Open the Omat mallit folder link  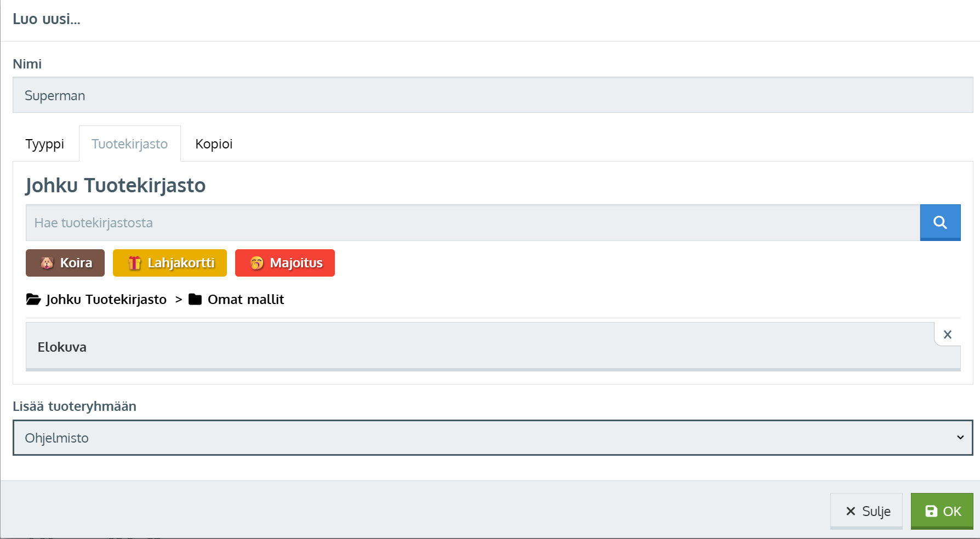click(x=246, y=300)
